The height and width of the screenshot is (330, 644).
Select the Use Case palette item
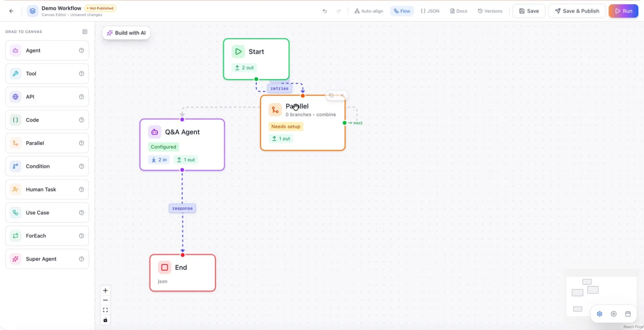47,213
